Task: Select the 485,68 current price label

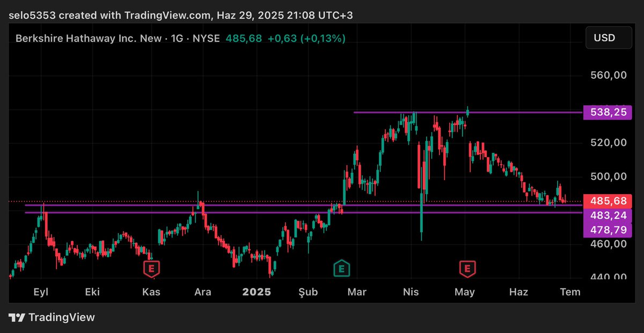Action: tap(608, 201)
